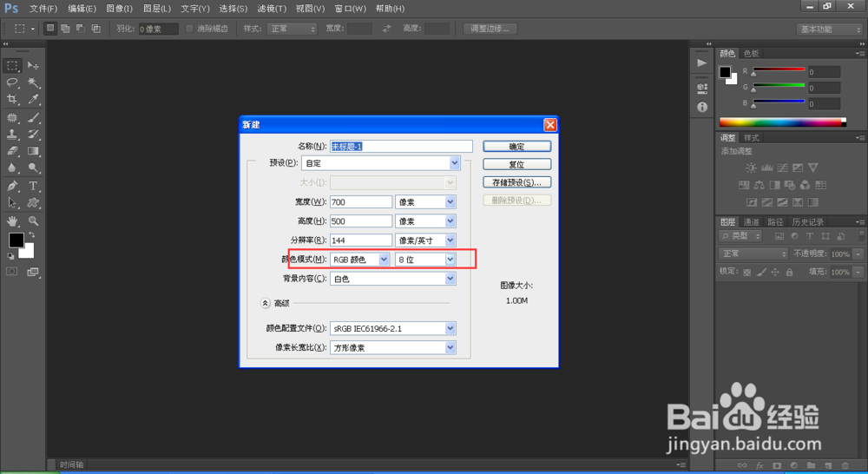Open the 编辑(E) menu
The width and height of the screenshot is (868, 474).
pos(82,9)
